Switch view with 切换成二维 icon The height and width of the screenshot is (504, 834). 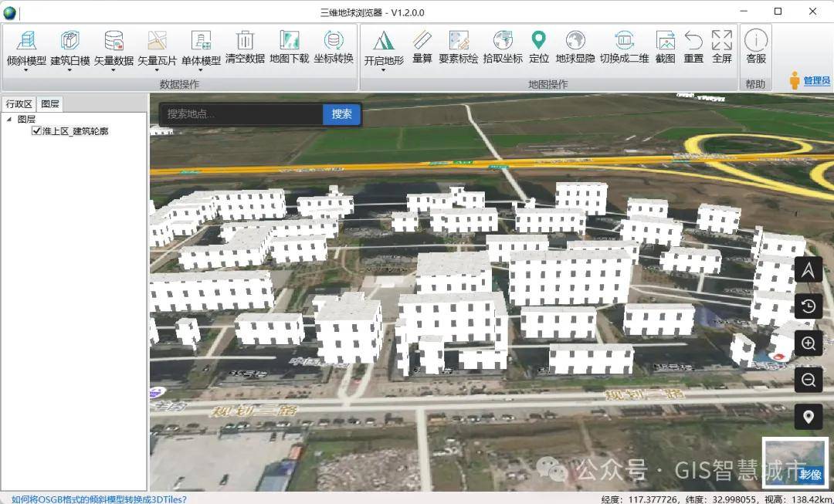point(624,41)
